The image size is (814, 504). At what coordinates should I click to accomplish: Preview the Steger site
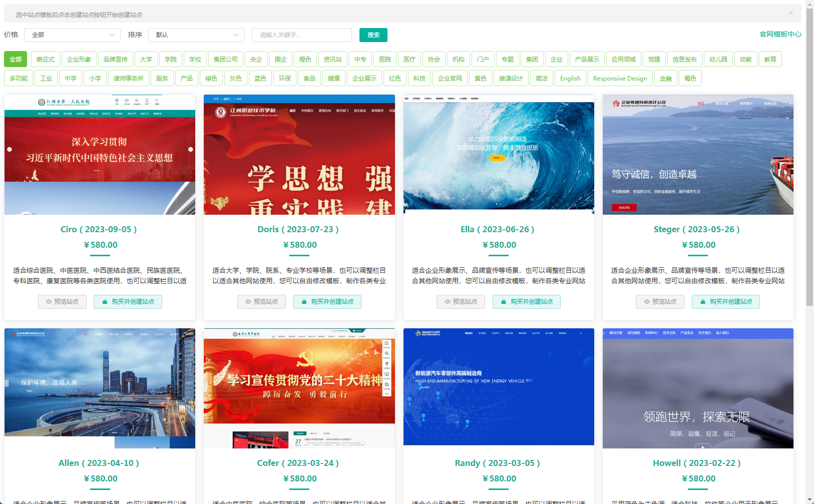coord(660,302)
